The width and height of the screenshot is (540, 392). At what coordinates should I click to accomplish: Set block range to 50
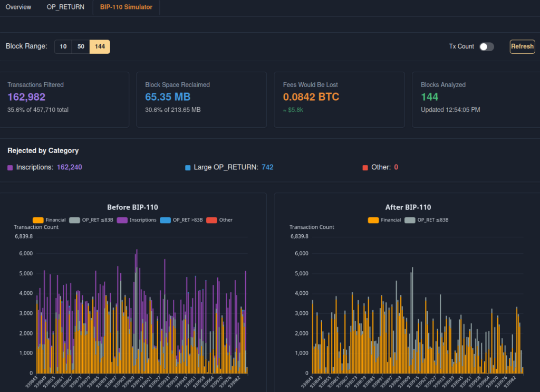tap(81, 46)
